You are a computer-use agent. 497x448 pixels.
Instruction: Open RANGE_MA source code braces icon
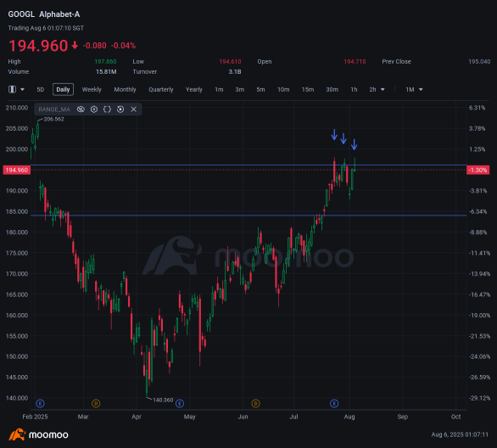coord(107,109)
